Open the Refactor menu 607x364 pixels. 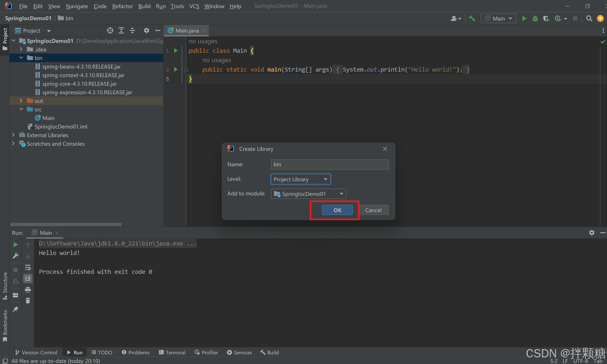122,6
